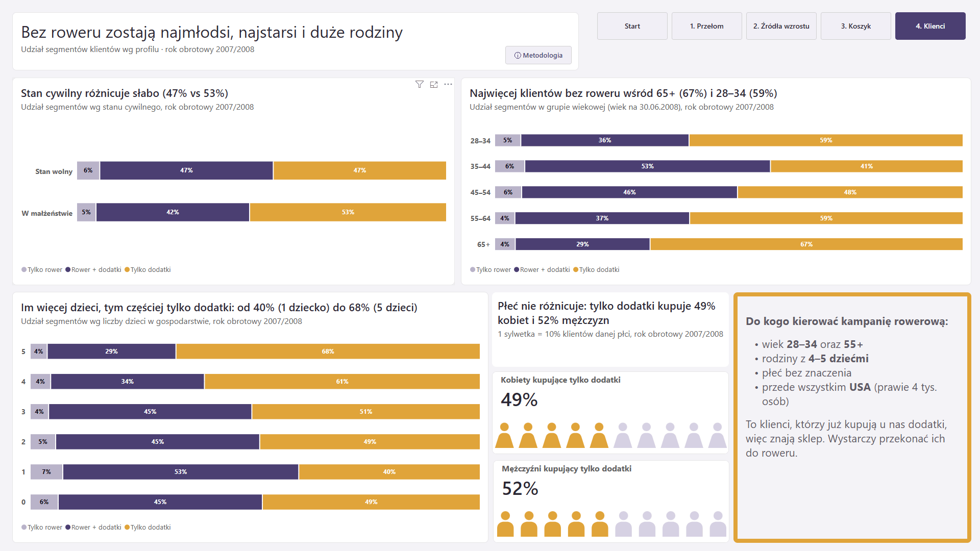This screenshot has width=980, height=551.
Task: Select the 59% orange bar for age 55–64
Action: pos(826,218)
